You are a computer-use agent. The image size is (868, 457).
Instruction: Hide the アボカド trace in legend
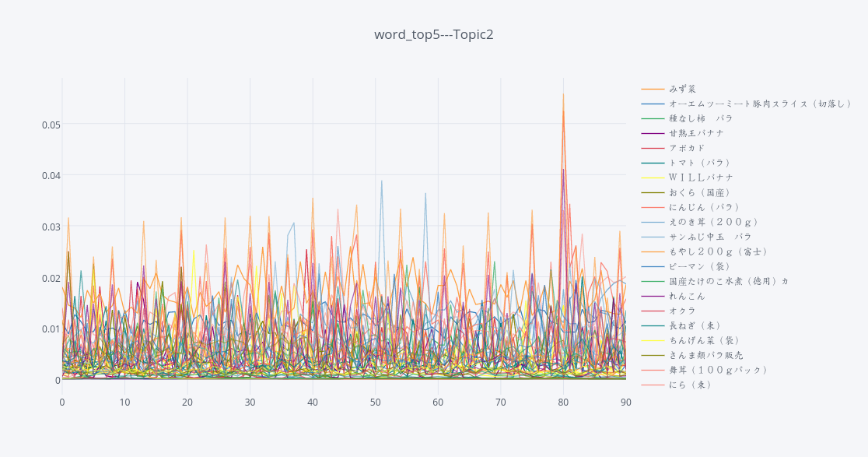(687, 148)
